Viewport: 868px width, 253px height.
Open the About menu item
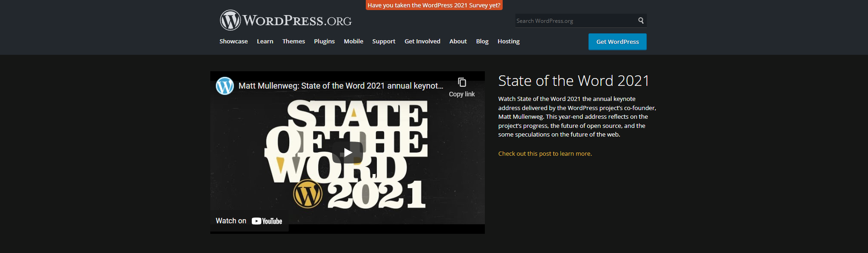[x=458, y=42]
